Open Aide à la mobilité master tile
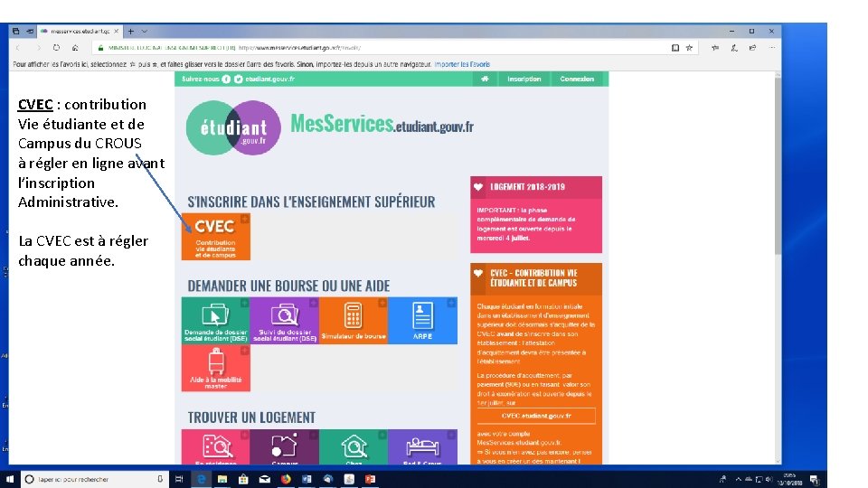868x488 pixels. click(x=216, y=368)
